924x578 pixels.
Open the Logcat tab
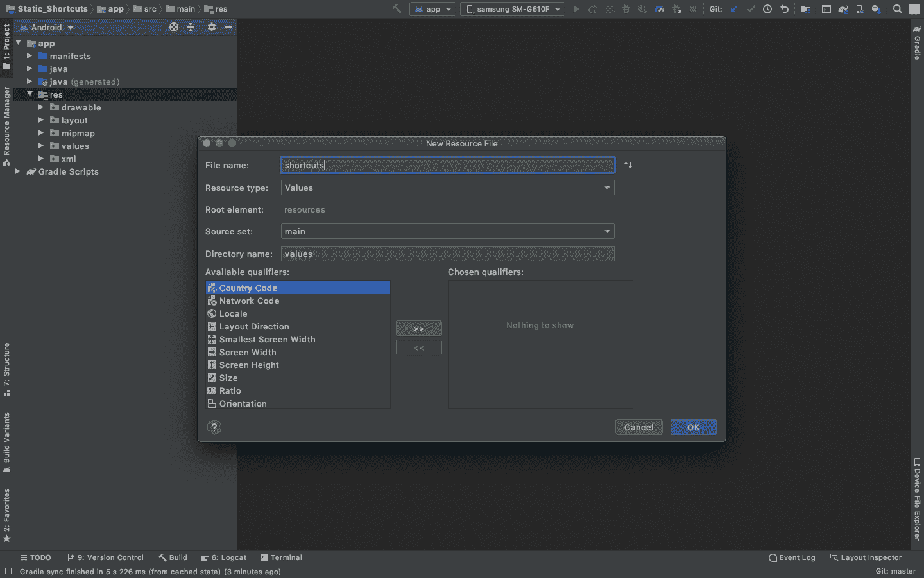point(224,557)
